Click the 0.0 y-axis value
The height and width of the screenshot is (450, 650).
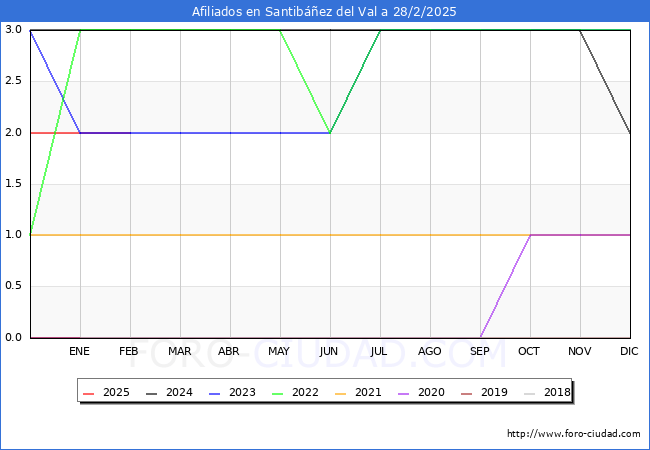[13, 337]
